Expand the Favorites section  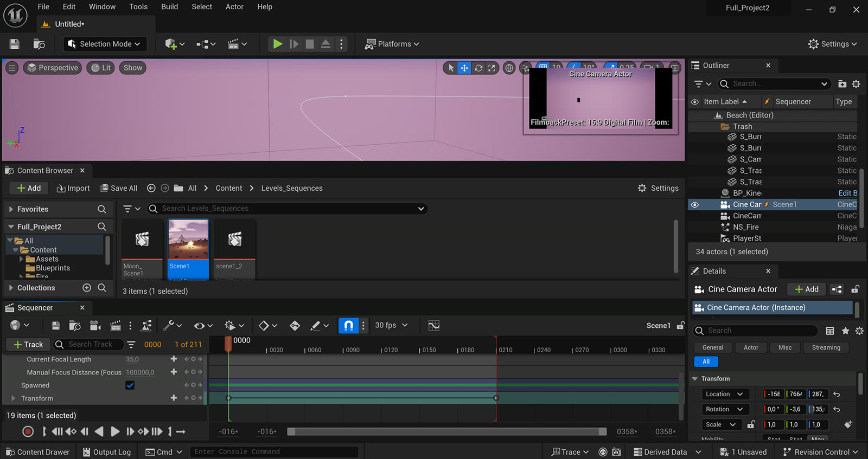pos(11,209)
